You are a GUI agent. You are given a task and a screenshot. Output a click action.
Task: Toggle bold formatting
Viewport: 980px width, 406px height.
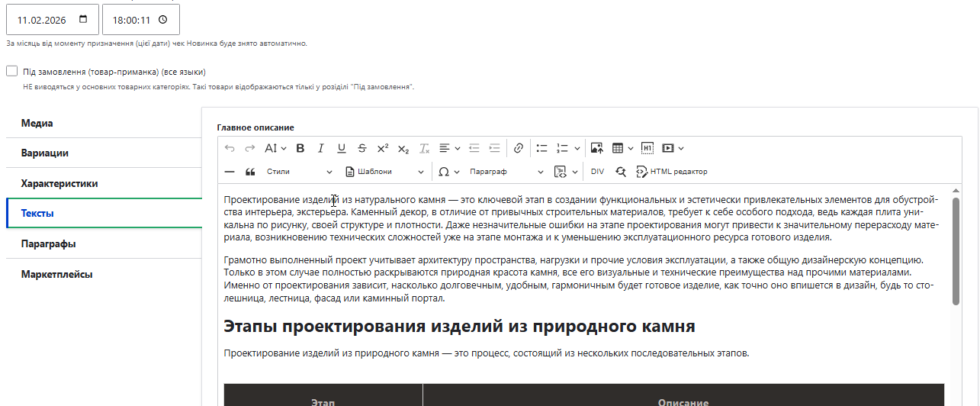point(300,148)
